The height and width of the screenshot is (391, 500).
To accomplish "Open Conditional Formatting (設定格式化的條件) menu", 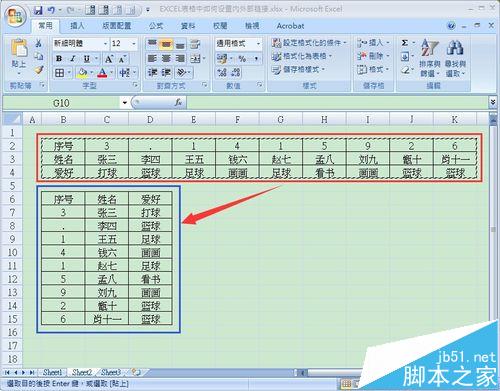I will (309, 43).
